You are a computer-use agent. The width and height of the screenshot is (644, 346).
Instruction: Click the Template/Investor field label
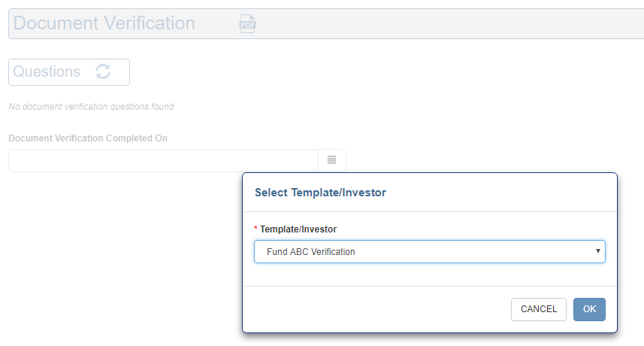click(298, 229)
